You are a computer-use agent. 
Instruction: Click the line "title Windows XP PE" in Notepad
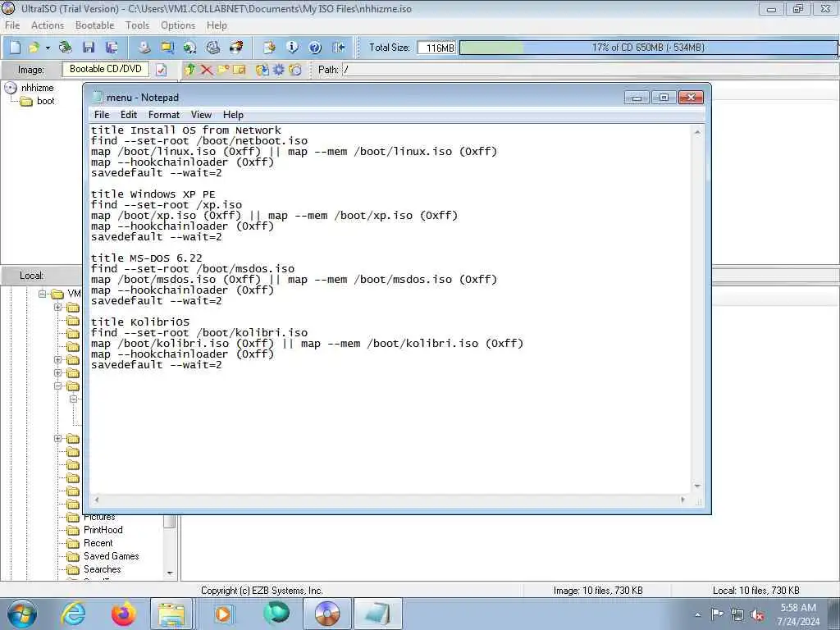pyautogui.click(x=153, y=194)
